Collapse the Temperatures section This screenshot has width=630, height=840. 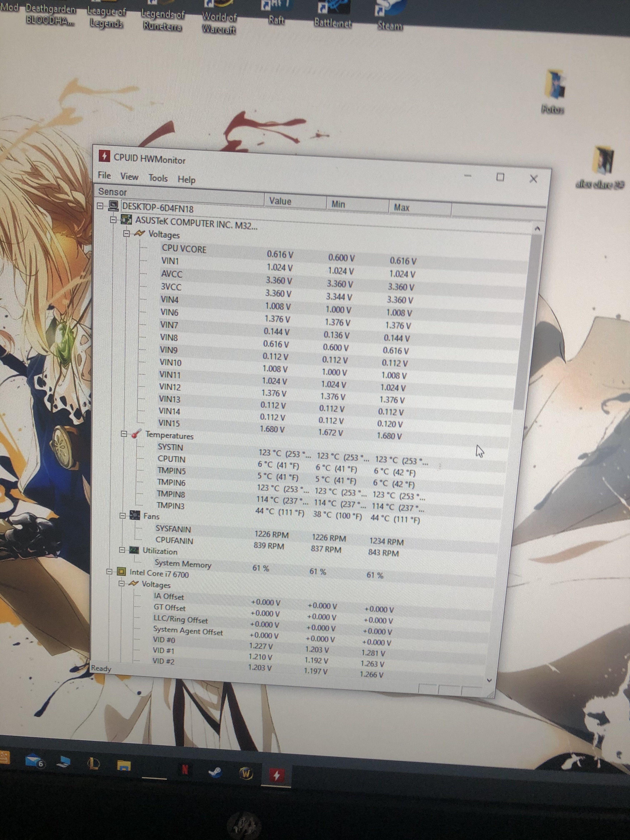pyautogui.click(x=124, y=434)
